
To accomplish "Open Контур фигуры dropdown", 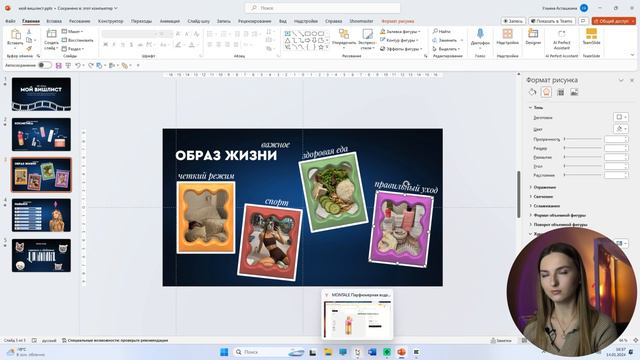I will (399, 40).
